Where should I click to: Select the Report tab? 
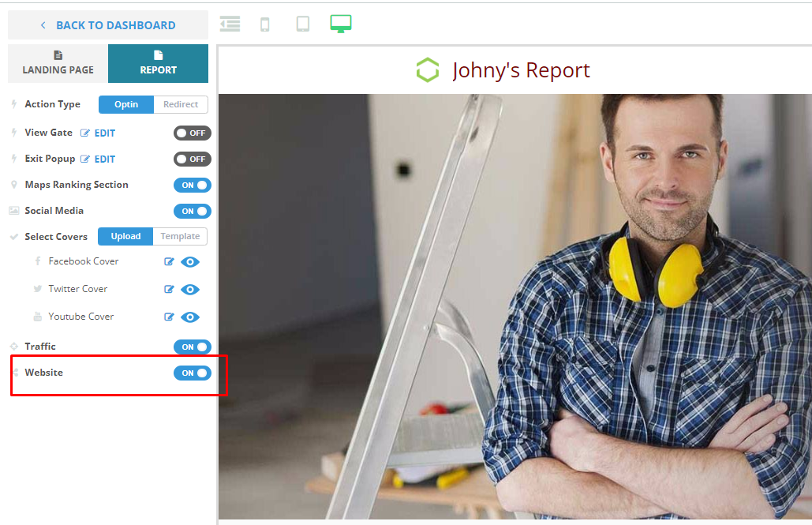click(x=158, y=64)
